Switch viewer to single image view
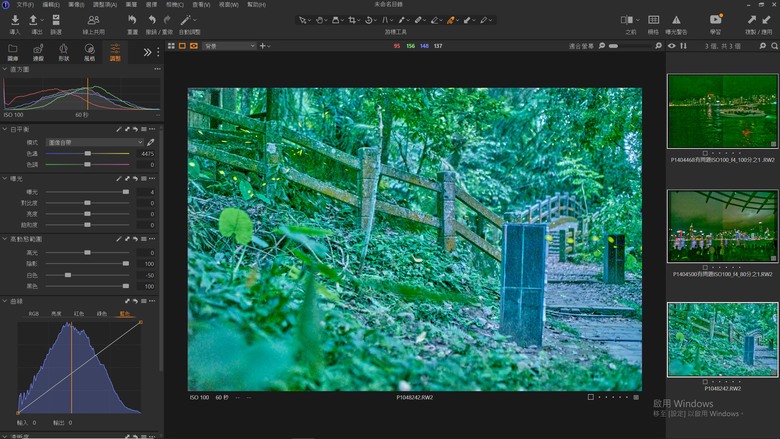Image resolution: width=780 pixels, height=439 pixels. (182, 46)
